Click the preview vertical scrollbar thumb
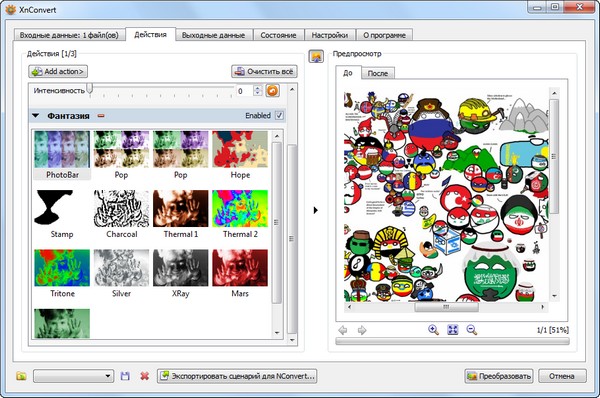 [554, 156]
